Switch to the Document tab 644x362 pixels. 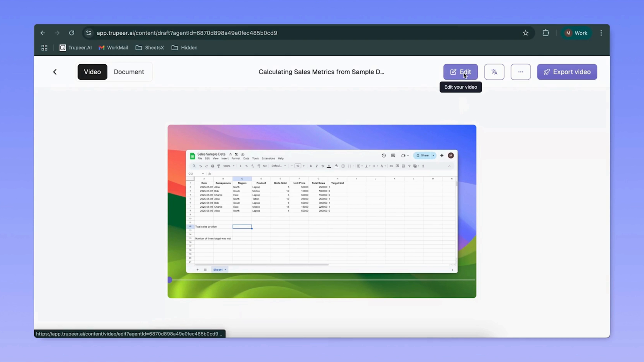[x=129, y=72]
